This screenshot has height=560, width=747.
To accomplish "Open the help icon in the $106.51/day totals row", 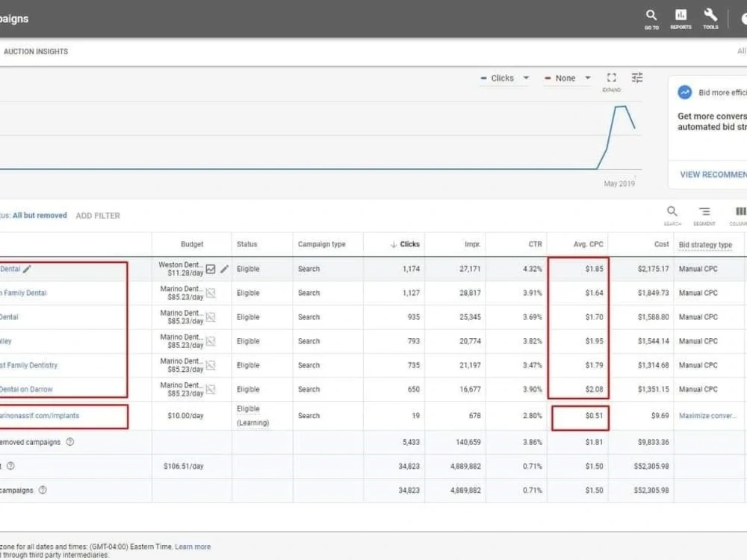I will coord(10,466).
